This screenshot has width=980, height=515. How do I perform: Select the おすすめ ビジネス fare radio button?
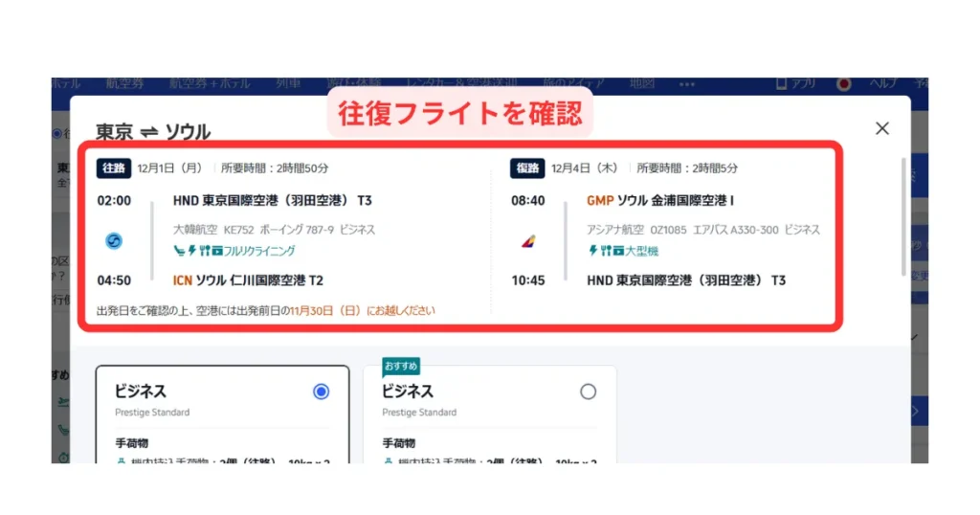[x=588, y=391]
